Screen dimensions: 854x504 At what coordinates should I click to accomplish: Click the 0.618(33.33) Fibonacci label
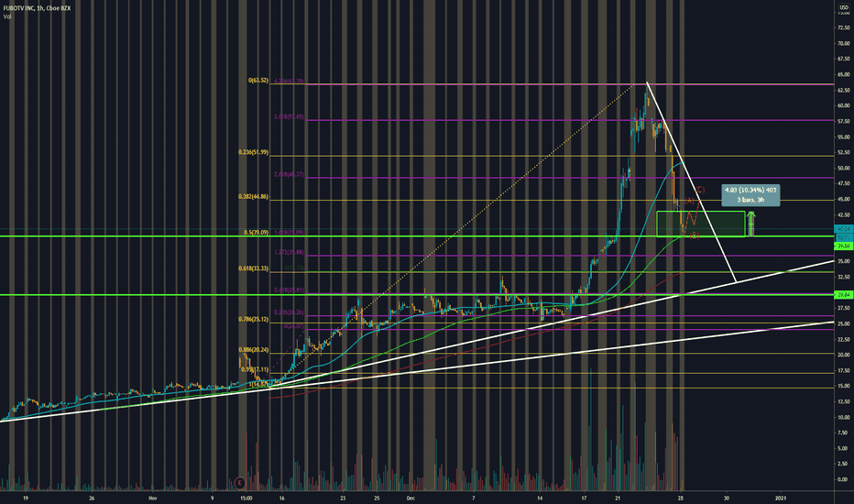pyautogui.click(x=253, y=268)
